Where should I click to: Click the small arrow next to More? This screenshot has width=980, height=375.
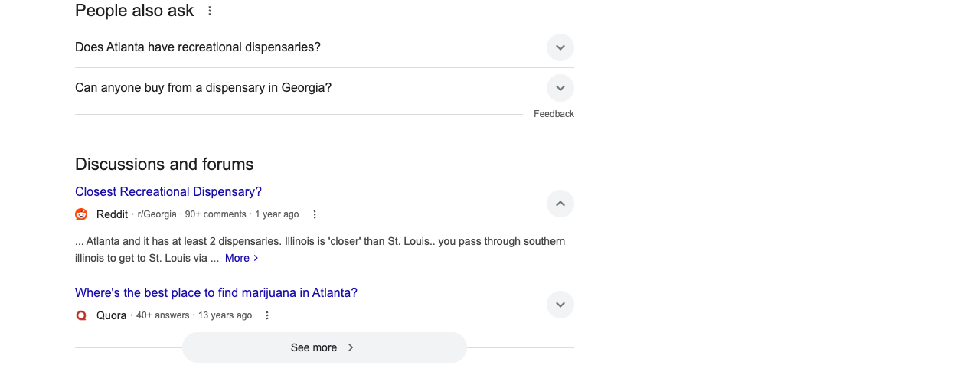[x=256, y=259]
